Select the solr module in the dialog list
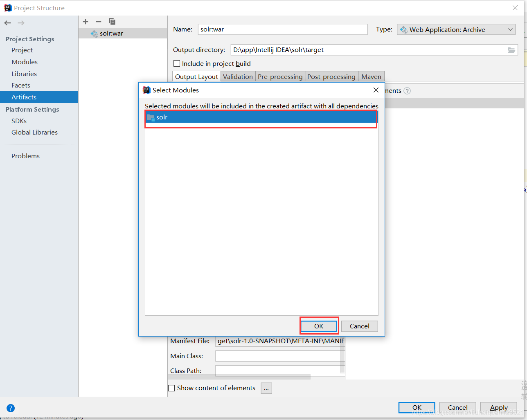Viewport: 527px width, 420px height. [x=261, y=117]
